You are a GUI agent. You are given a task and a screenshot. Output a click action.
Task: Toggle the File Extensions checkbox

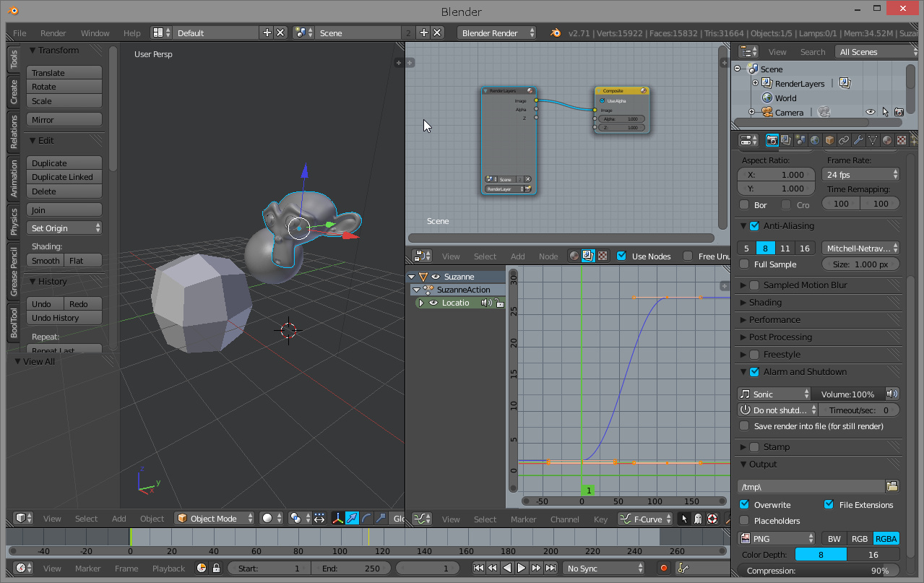pos(829,504)
